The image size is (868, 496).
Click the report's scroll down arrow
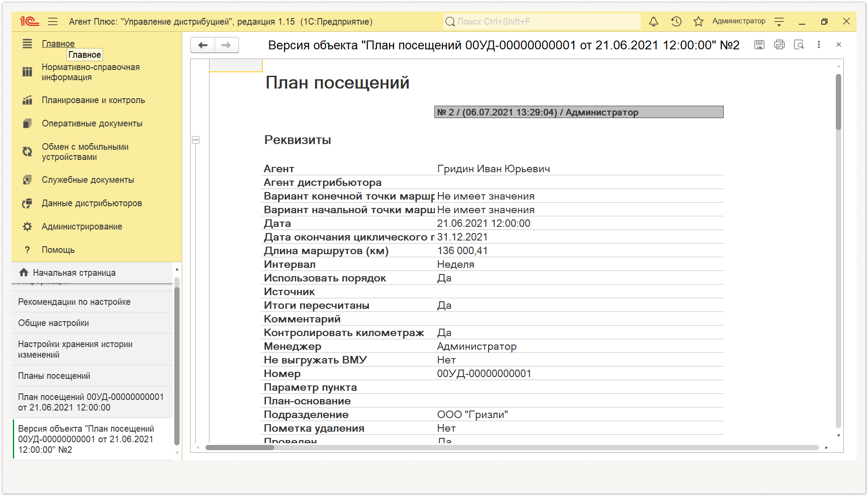(x=839, y=435)
